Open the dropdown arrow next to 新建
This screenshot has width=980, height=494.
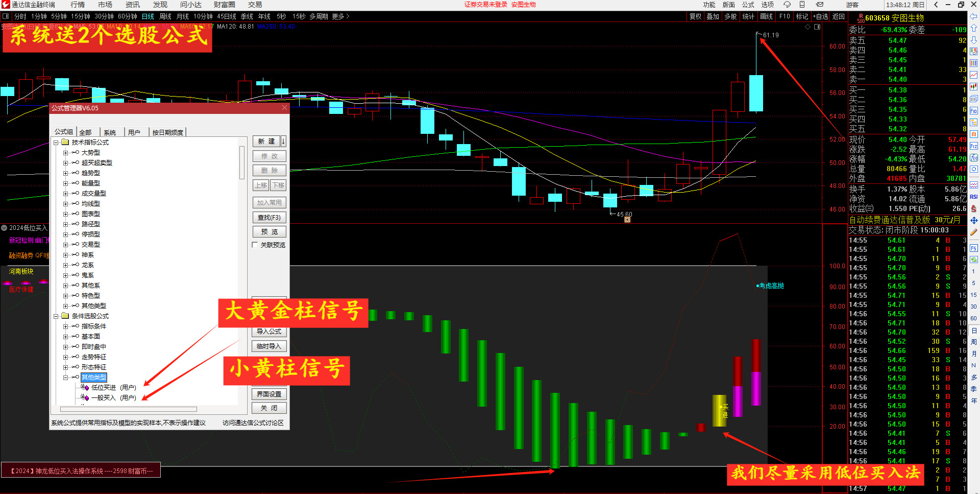pos(283,142)
